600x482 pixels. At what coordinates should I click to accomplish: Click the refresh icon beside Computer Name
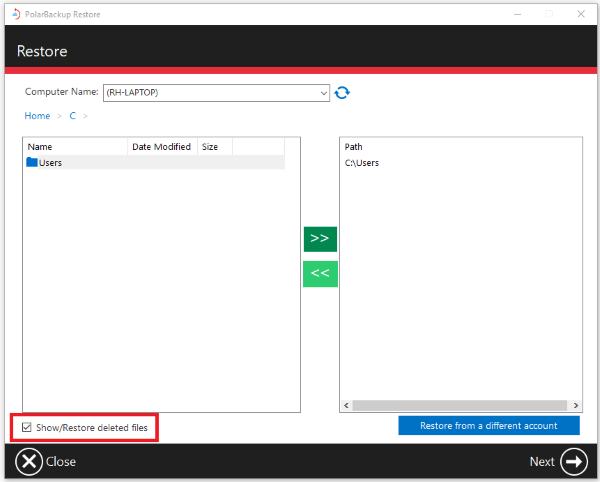(x=343, y=92)
